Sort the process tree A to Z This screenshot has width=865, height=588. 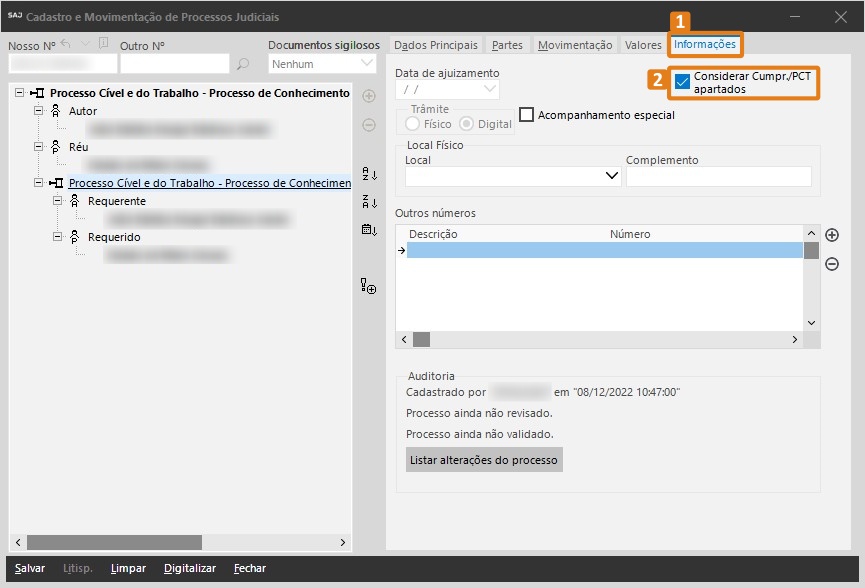click(369, 174)
